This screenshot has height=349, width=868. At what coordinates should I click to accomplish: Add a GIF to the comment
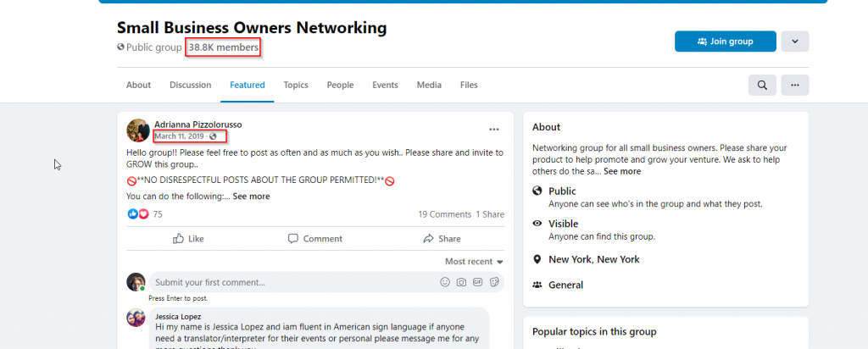point(478,282)
